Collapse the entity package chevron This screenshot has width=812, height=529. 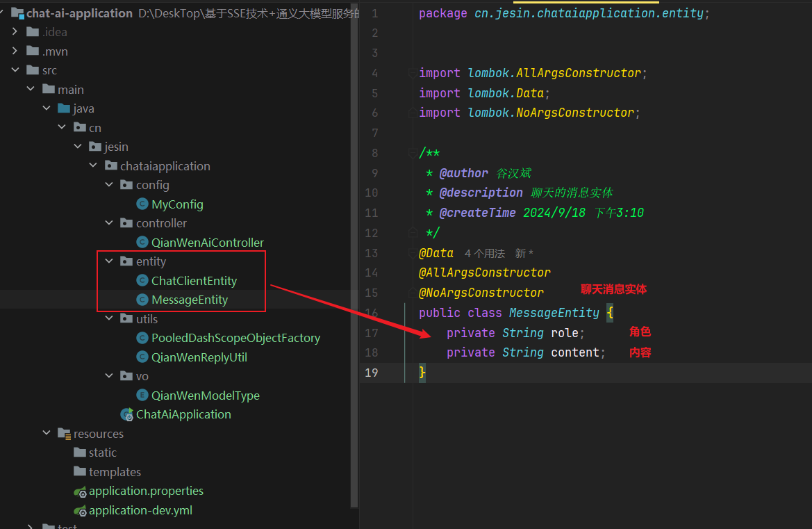click(x=109, y=261)
